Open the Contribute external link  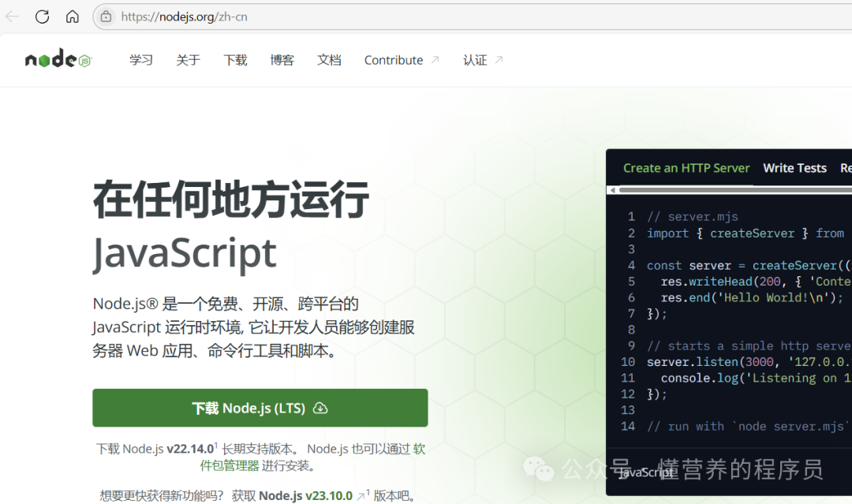tap(402, 60)
